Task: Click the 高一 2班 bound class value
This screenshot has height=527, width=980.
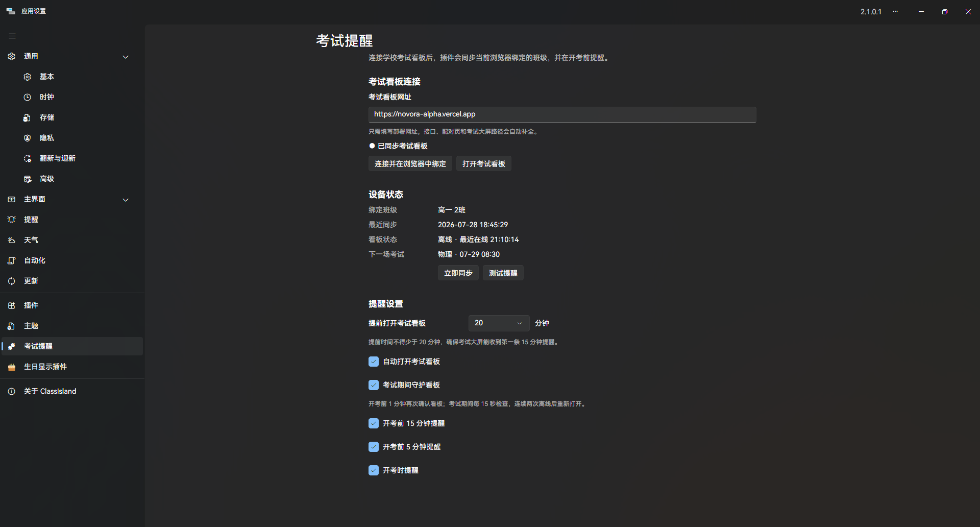Action: pos(452,210)
